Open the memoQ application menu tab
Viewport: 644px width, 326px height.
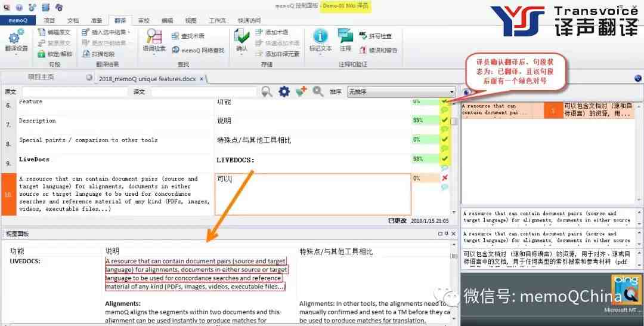coord(18,20)
